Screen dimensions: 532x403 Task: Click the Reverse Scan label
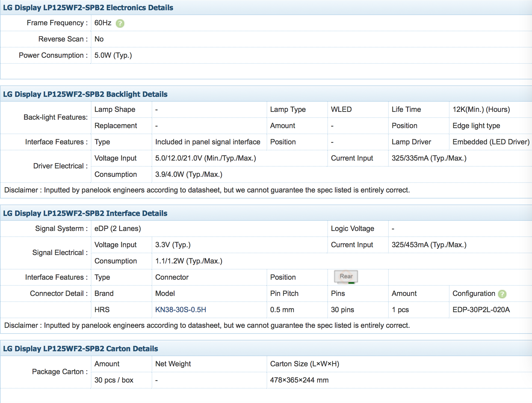pyautogui.click(x=63, y=39)
